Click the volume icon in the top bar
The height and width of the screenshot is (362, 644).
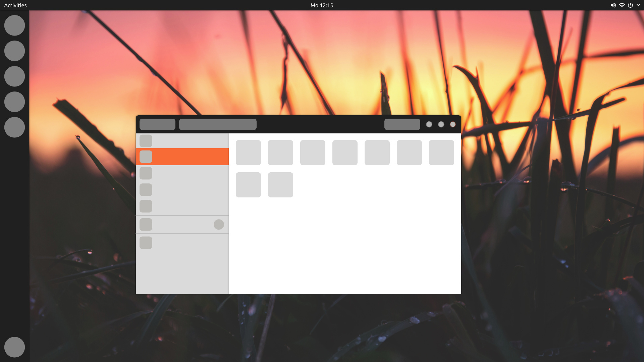(613, 5)
